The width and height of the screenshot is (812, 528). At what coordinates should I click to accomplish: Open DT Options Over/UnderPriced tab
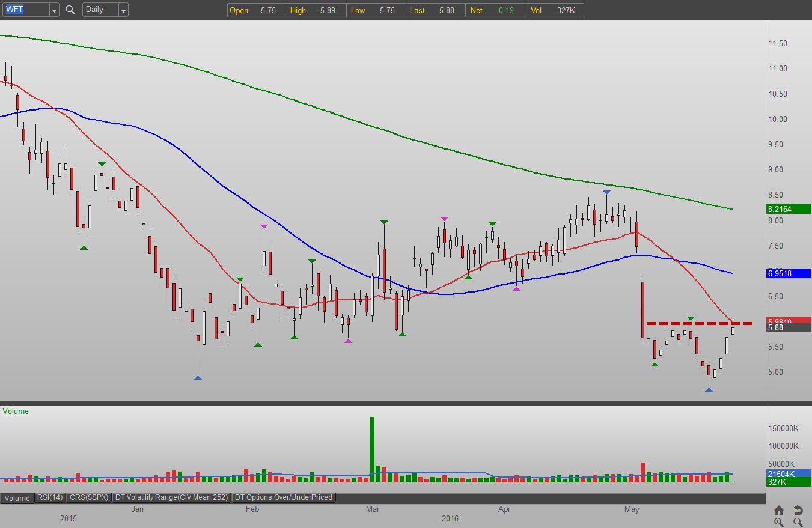click(x=284, y=497)
